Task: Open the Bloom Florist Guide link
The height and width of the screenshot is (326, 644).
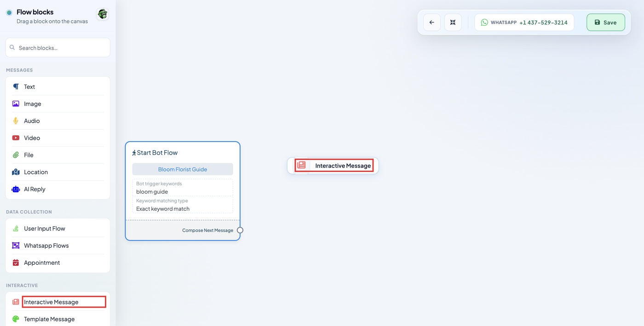Action: [x=183, y=169]
